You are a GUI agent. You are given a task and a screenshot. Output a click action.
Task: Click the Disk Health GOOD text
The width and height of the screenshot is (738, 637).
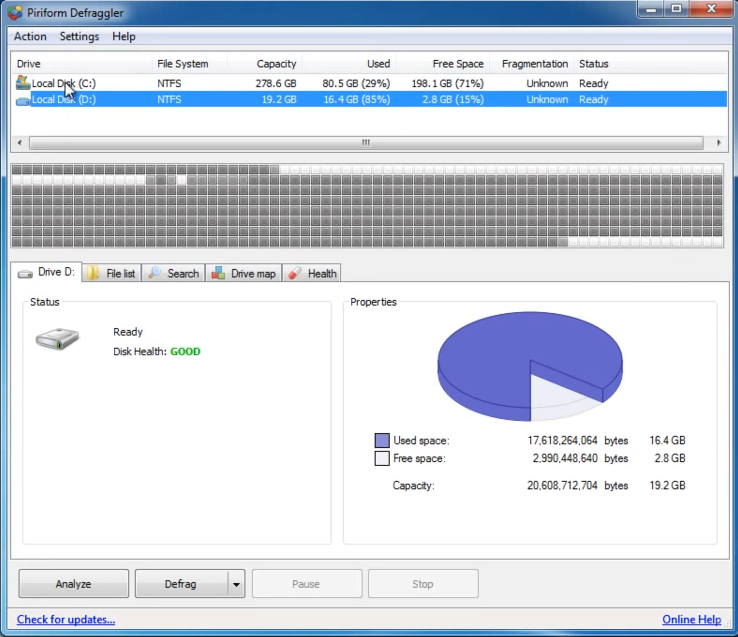[x=185, y=352]
